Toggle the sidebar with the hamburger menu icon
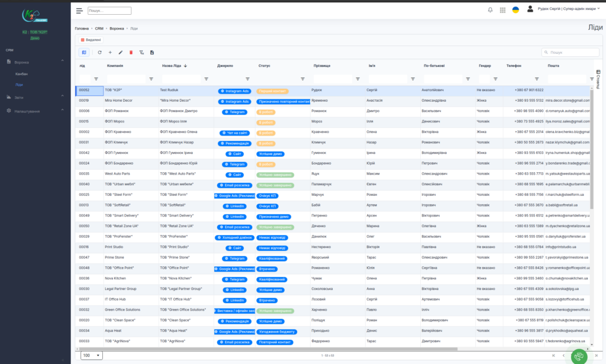Screen dimensions: 606x364 [79, 10]
